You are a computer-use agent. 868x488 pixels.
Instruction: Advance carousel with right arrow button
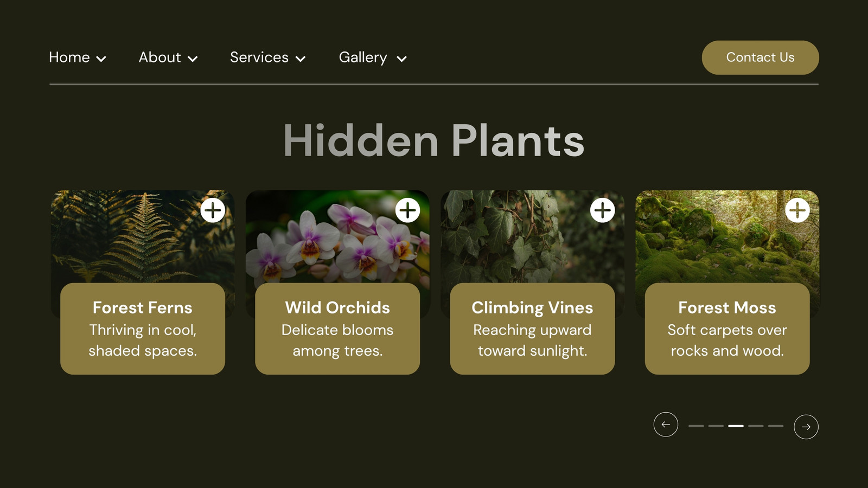click(x=806, y=427)
